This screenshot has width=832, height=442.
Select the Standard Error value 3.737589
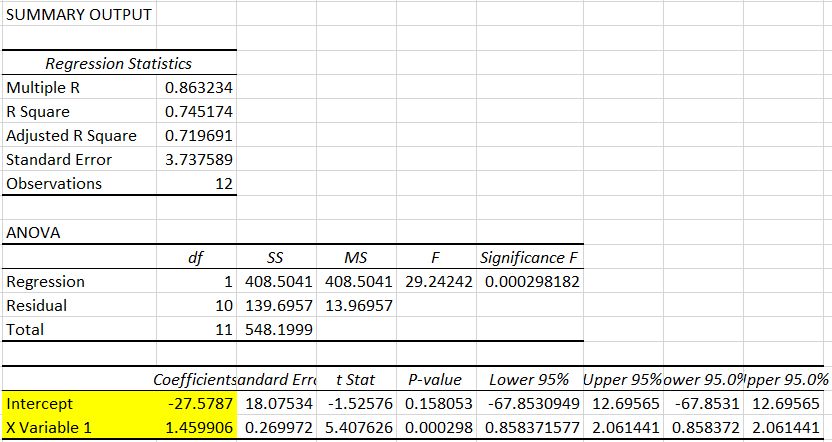tap(198, 160)
